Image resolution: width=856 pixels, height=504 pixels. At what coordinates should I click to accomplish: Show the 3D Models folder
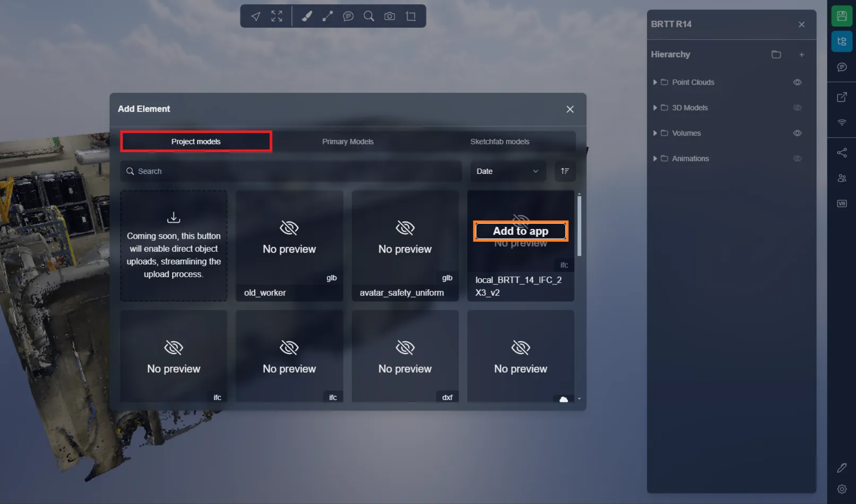click(797, 108)
